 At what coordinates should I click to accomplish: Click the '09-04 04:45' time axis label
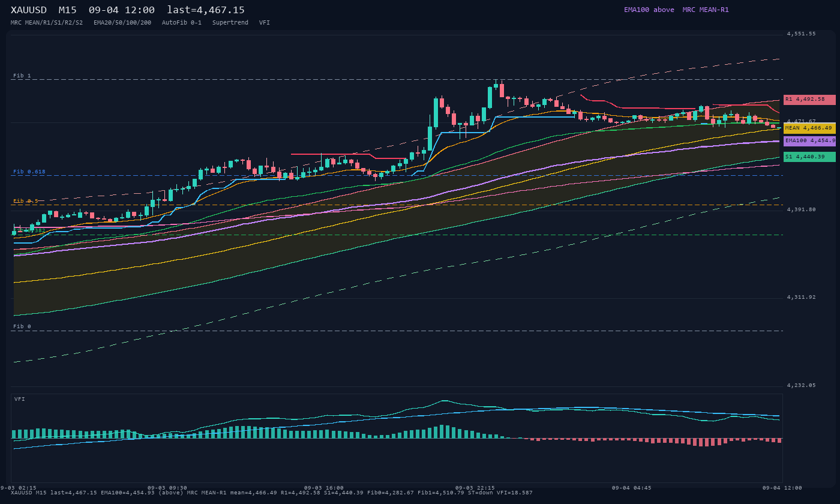pos(632,488)
